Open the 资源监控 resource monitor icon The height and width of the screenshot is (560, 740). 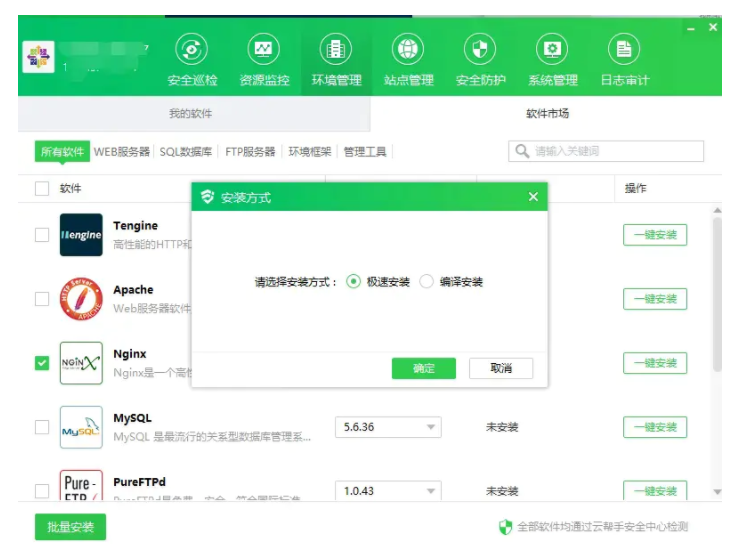(264, 49)
